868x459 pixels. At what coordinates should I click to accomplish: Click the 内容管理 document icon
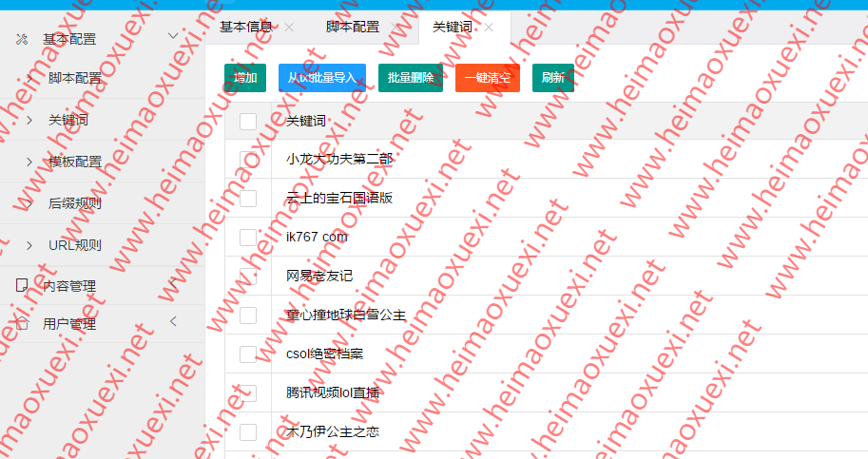point(22,285)
